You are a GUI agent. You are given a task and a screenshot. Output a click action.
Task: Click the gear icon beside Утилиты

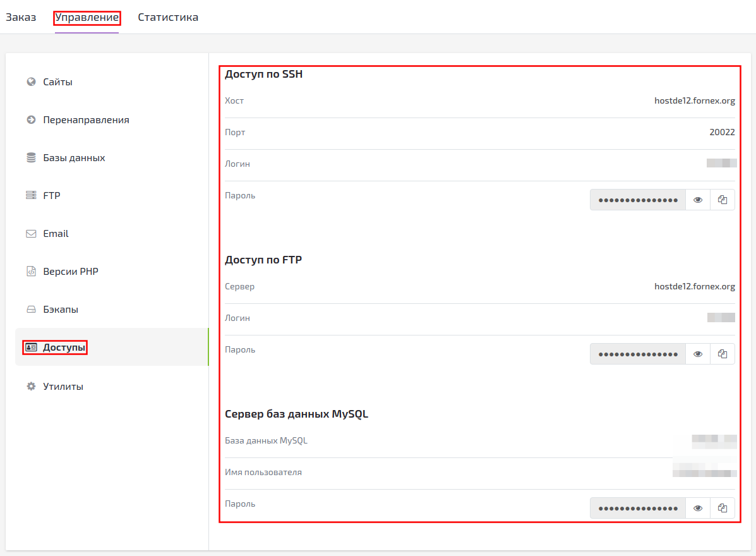[31, 386]
